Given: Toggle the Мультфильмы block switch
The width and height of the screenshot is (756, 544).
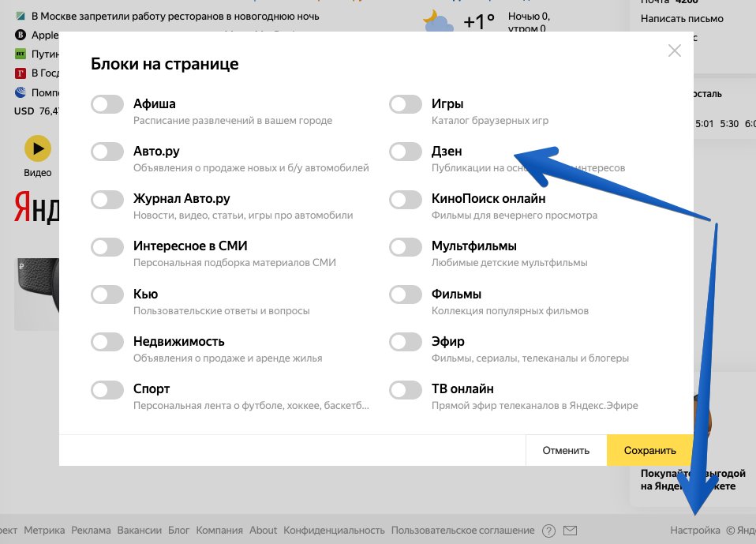Looking at the screenshot, I should (406, 247).
